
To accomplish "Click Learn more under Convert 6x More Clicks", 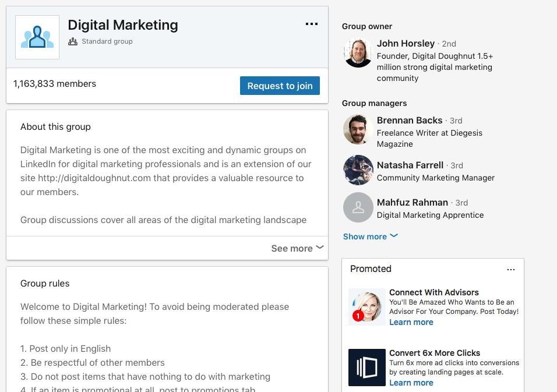I will click(x=411, y=383).
